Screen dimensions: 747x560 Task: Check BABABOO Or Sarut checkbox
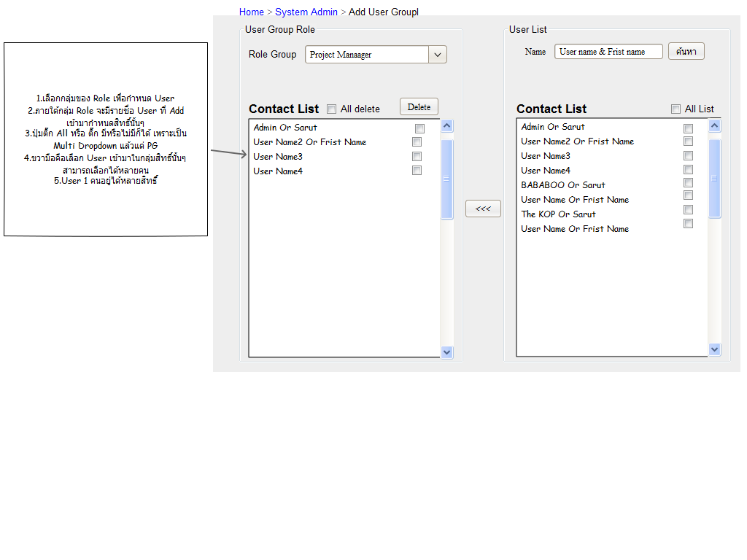coord(688,183)
